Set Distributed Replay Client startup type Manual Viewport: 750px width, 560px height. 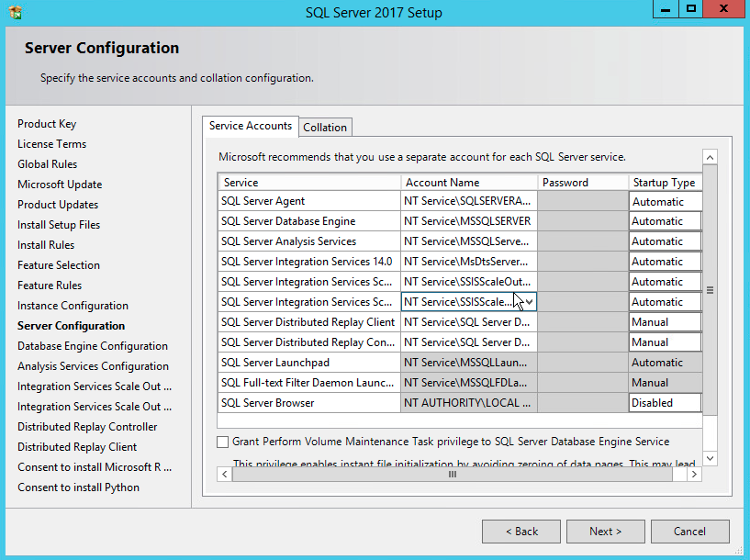point(665,322)
